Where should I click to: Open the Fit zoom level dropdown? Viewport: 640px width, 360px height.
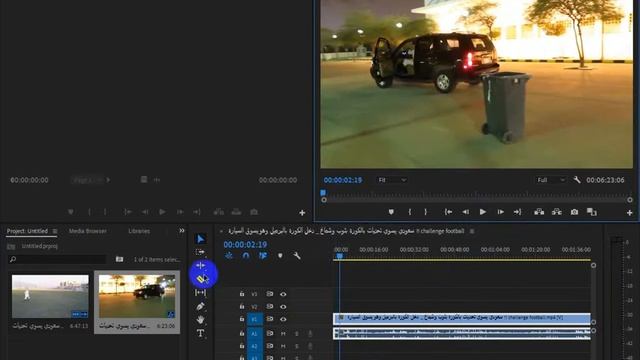coord(391,180)
